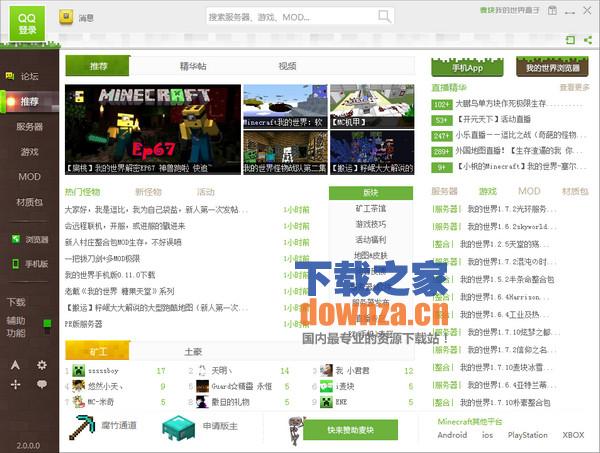Switch right panel to 材质包 tab
The height and width of the screenshot is (453, 600).
click(575, 191)
